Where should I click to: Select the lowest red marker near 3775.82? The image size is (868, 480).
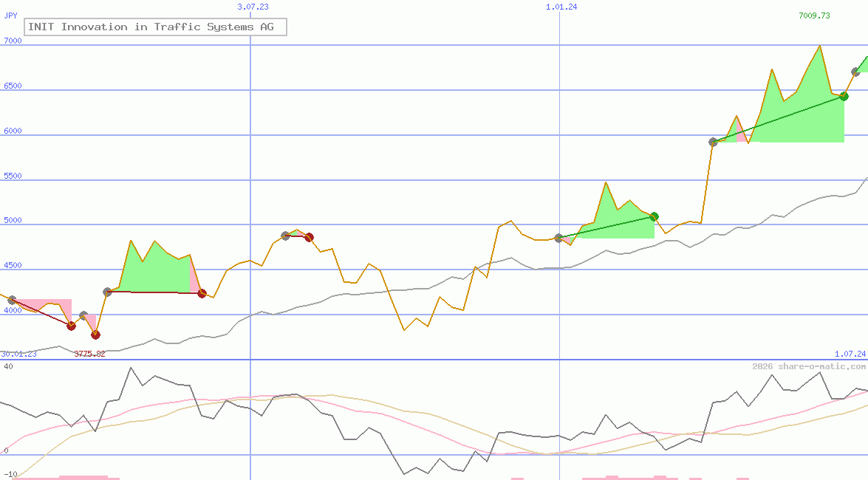pyautogui.click(x=95, y=335)
